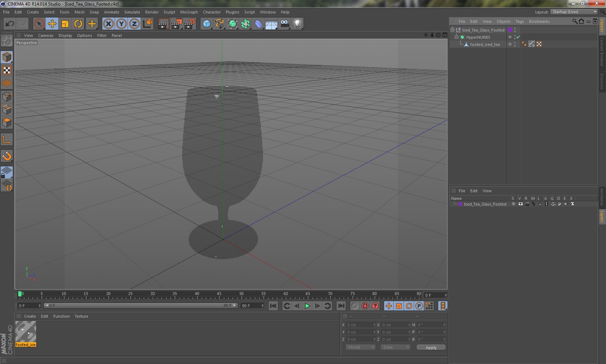Open the deformer objects icon
The image size is (606, 364).
click(258, 24)
